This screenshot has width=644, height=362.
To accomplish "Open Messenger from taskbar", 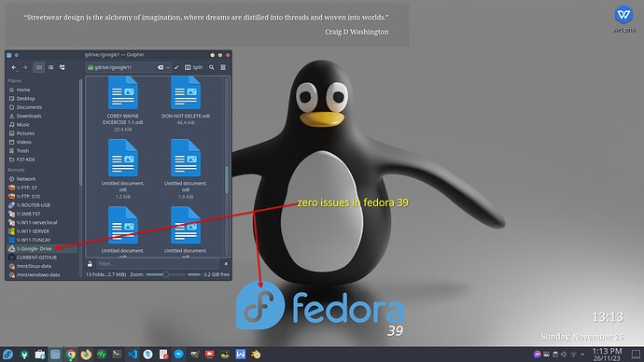I will point(178,355).
